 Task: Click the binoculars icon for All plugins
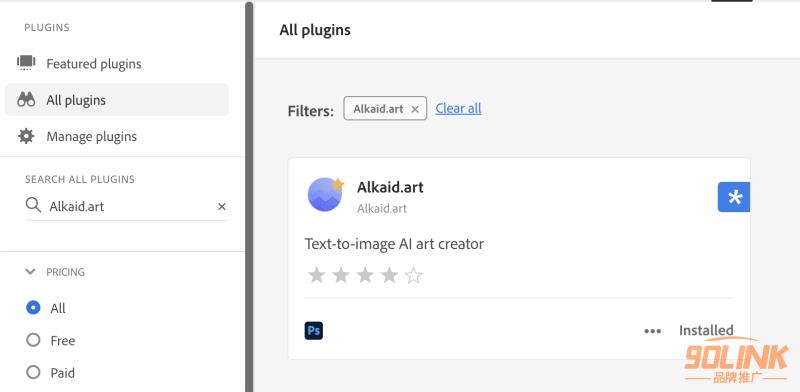point(26,100)
